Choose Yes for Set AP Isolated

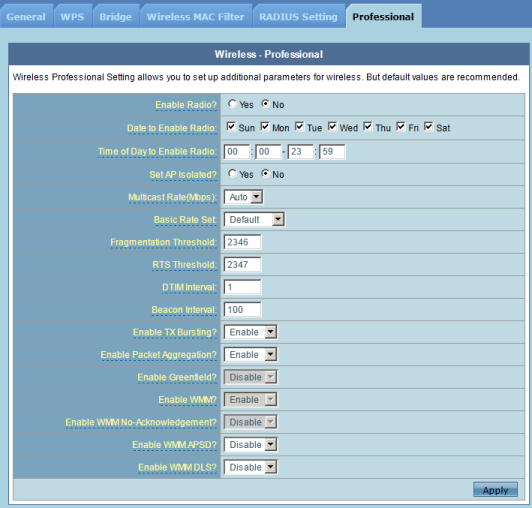pyautogui.click(x=232, y=174)
